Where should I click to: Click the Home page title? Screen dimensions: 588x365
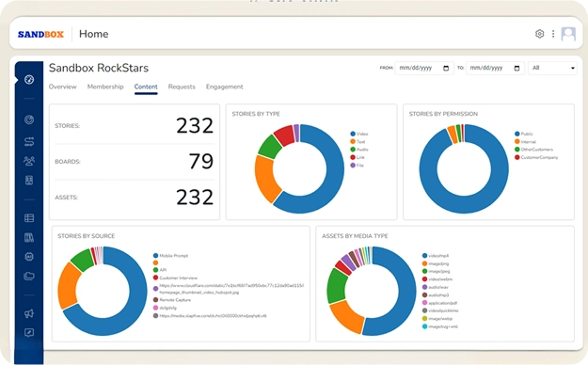(94, 34)
